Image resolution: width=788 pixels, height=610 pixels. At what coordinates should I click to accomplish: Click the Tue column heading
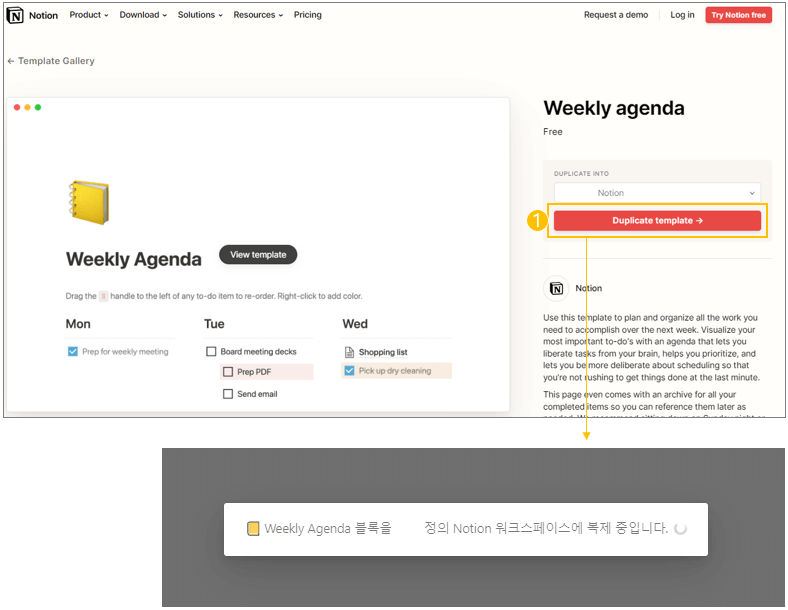pos(214,324)
